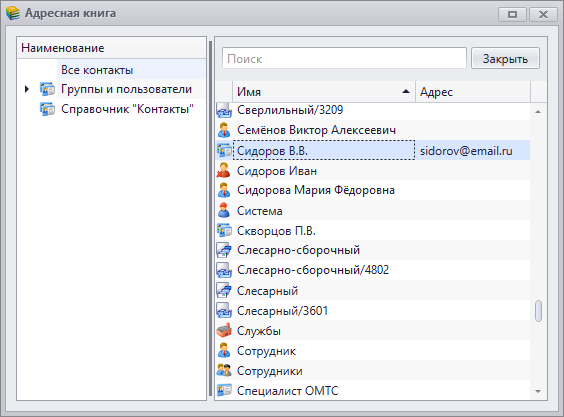Select the Справочник "Контакты" tree item
Image resolution: width=564 pixels, height=417 pixels.
pos(127,109)
